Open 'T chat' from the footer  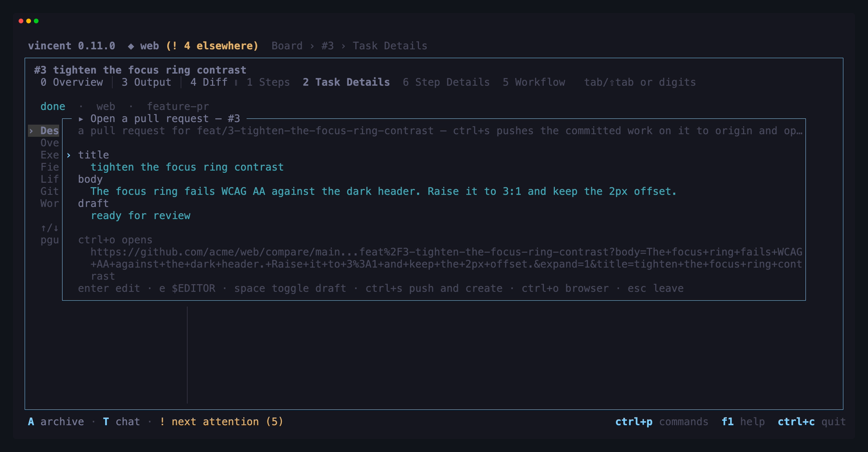[x=122, y=422]
